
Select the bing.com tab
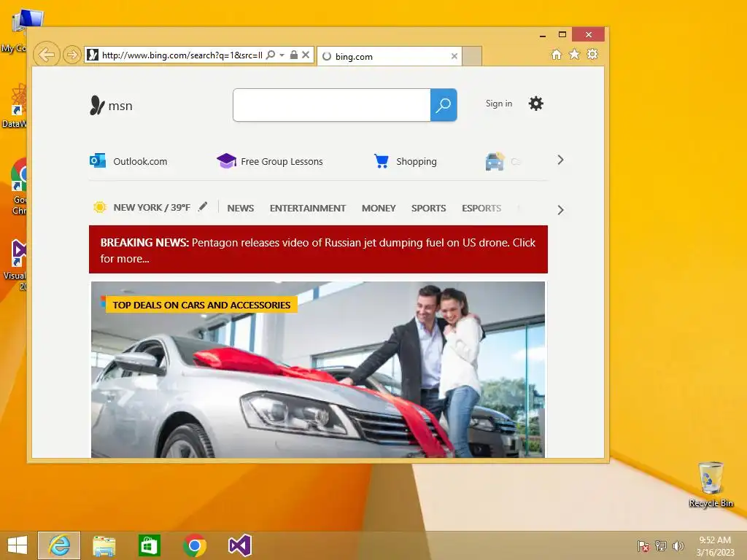point(390,56)
